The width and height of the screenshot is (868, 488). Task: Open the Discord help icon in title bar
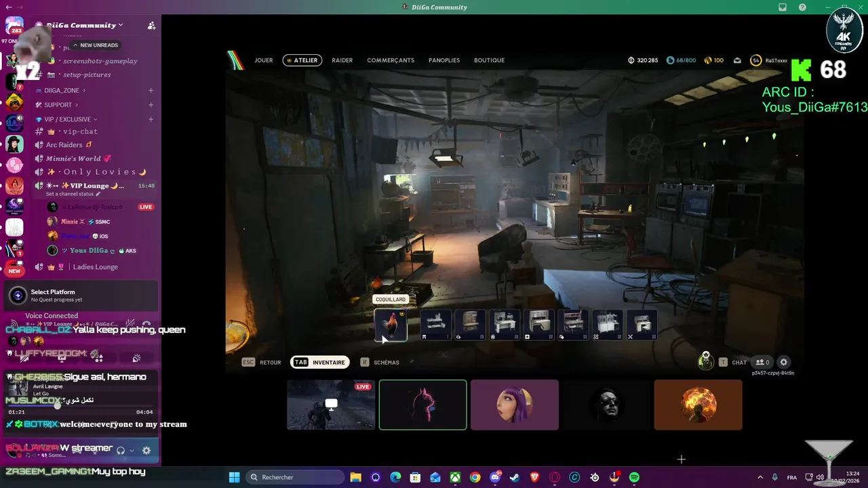click(803, 7)
